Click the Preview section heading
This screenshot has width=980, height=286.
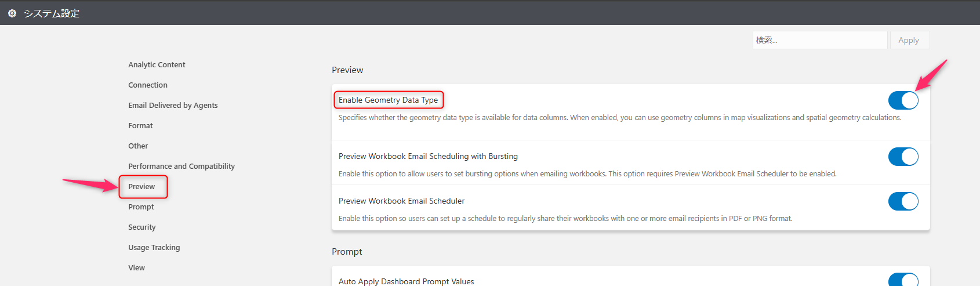tap(347, 70)
